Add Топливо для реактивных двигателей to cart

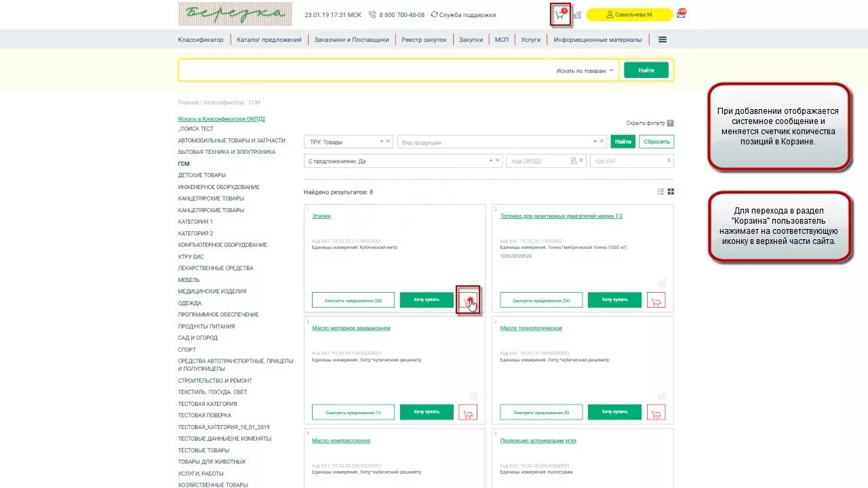pos(656,300)
